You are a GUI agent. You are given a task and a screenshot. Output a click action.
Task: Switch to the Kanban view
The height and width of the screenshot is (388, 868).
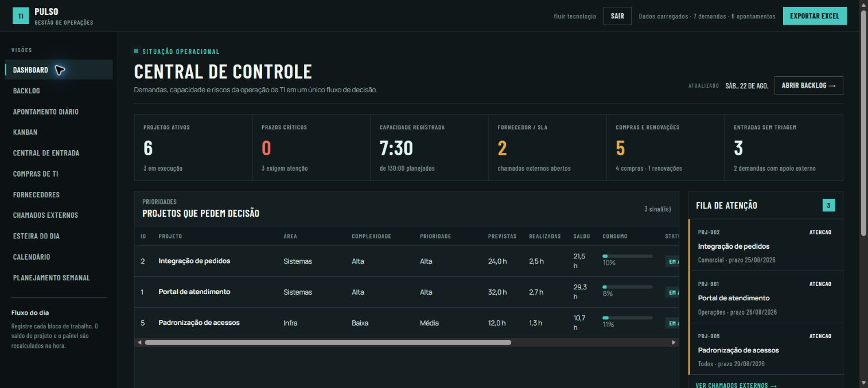[x=59, y=132]
